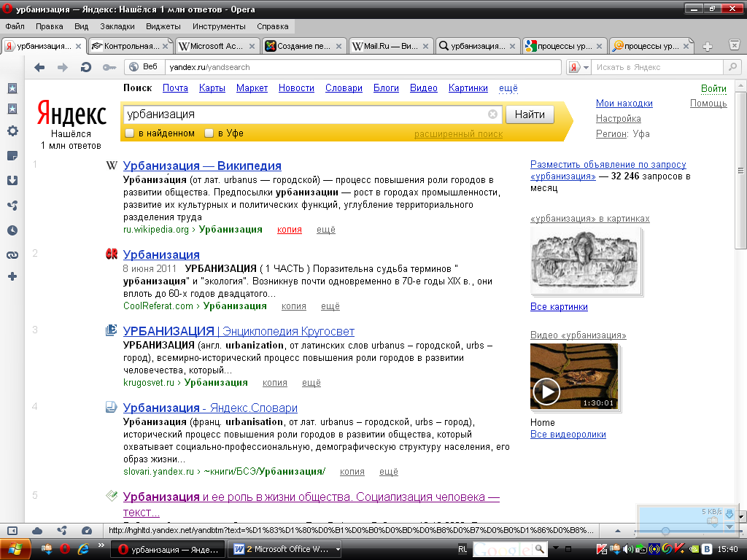The width and height of the screenshot is (747, 560).
Task: Switch to the Mail.Ru tab
Action: [391, 46]
